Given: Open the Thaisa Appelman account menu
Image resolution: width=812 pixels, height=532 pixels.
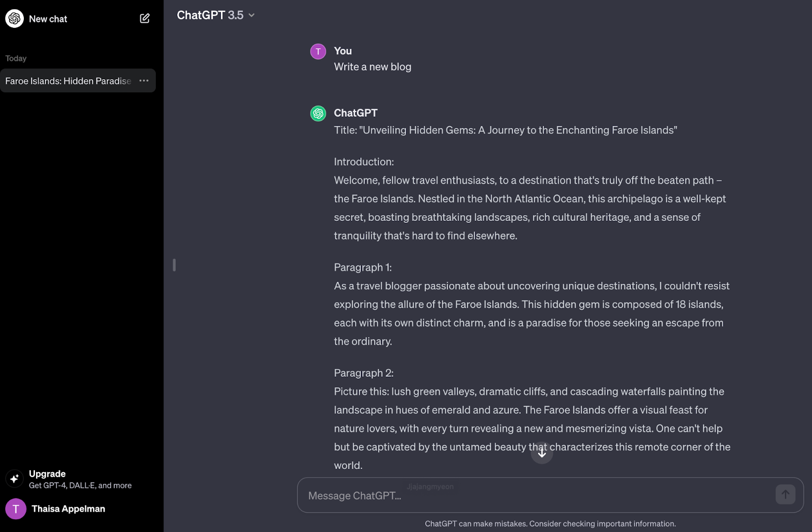Looking at the screenshot, I should [69, 509].
